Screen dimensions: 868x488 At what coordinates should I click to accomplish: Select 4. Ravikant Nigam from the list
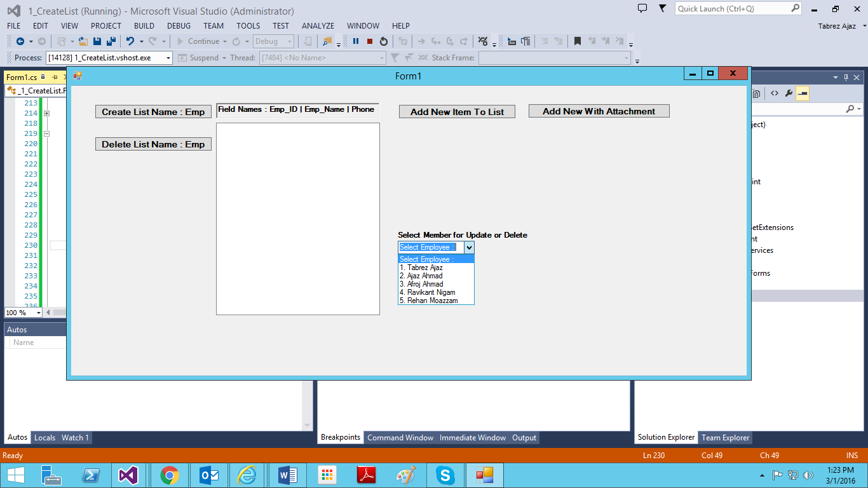[x=426, y=292]
